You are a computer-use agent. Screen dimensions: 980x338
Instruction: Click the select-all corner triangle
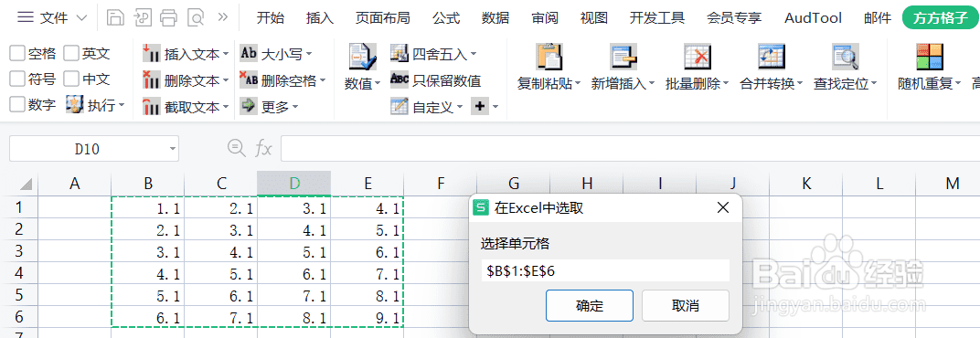click(26, 184)
